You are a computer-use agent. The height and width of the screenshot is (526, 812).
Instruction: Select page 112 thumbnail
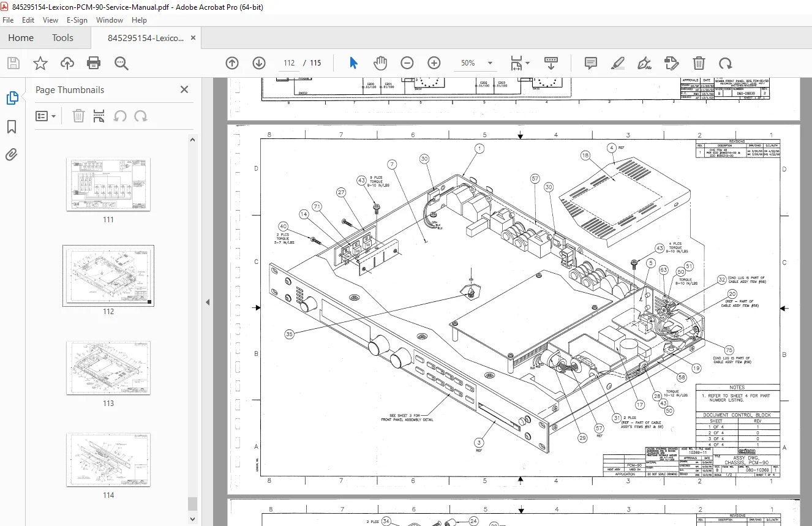[108, 276]
